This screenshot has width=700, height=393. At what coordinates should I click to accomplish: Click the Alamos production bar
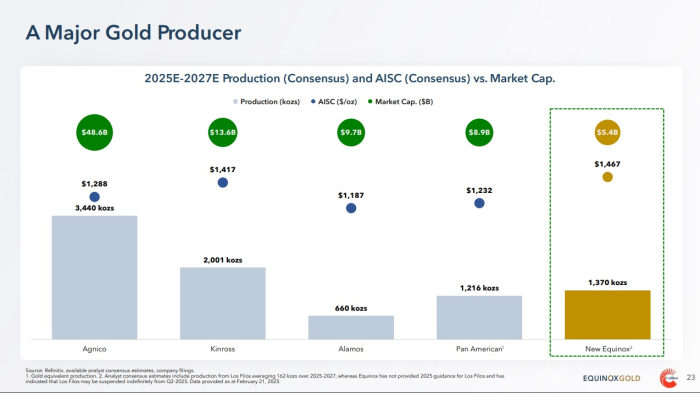click(x=351, y=327)
